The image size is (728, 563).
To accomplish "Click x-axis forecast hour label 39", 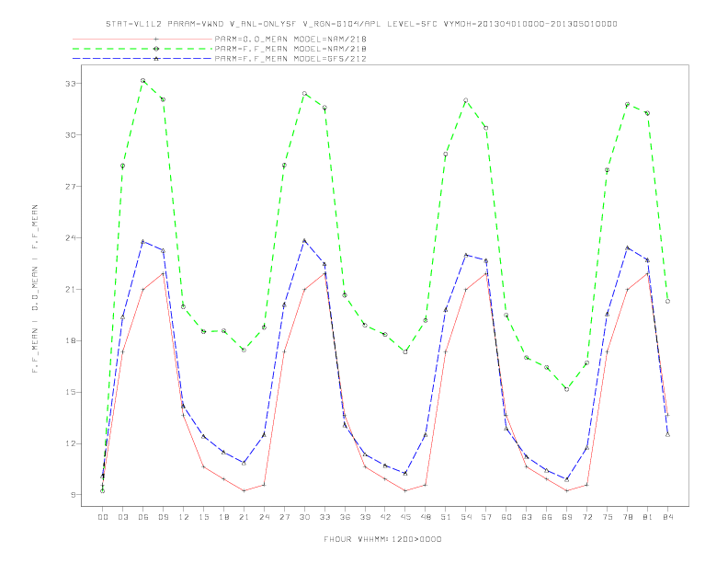I will click(365, 517).
